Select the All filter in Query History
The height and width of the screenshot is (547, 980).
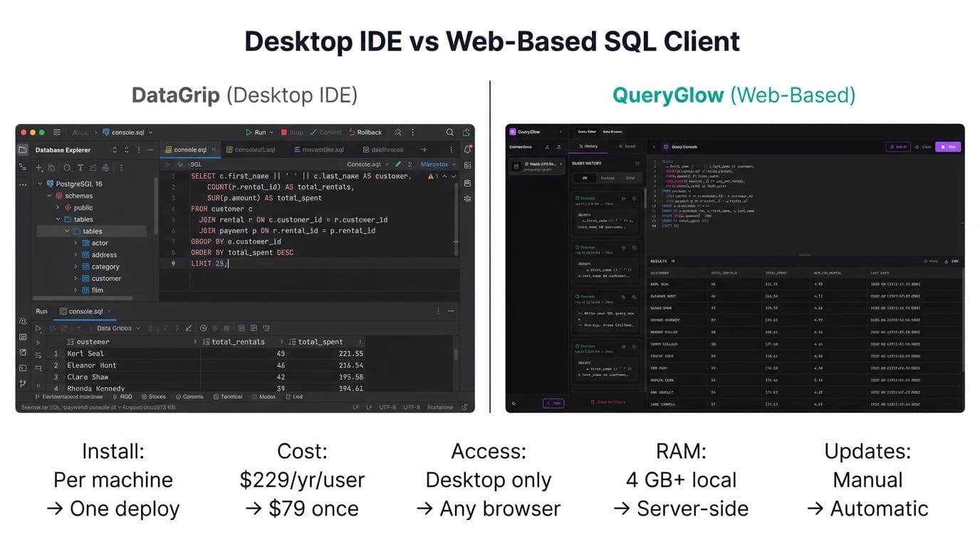585,178
